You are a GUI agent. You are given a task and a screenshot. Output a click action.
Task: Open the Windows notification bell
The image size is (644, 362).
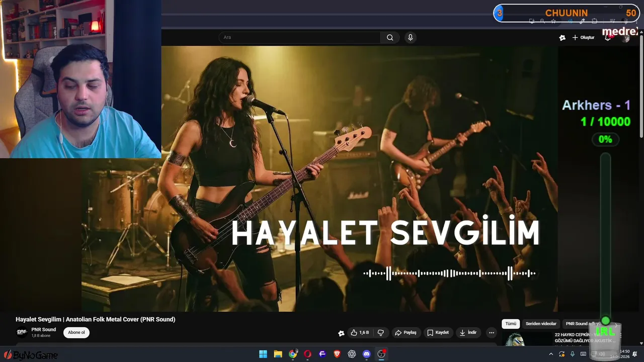coord(635,354)
